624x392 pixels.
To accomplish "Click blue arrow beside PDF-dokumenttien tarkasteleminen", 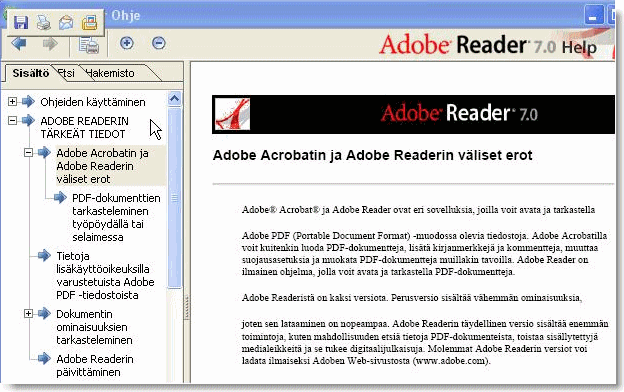I will coord(60,197).
